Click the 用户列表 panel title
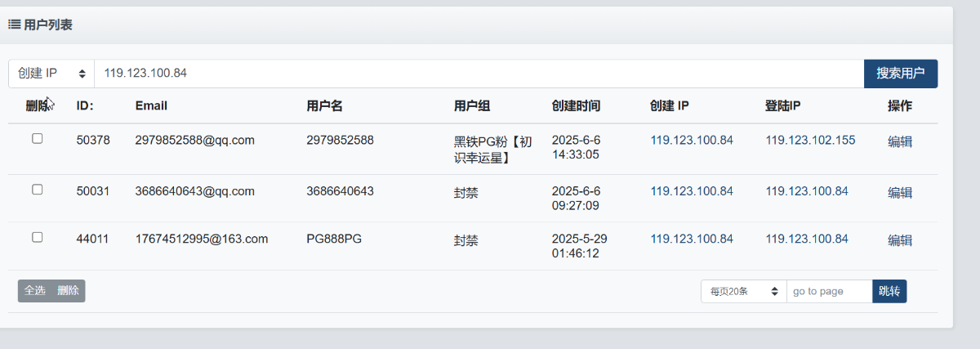This screenshot has height=349, width=980. click(x=48, y=25)
